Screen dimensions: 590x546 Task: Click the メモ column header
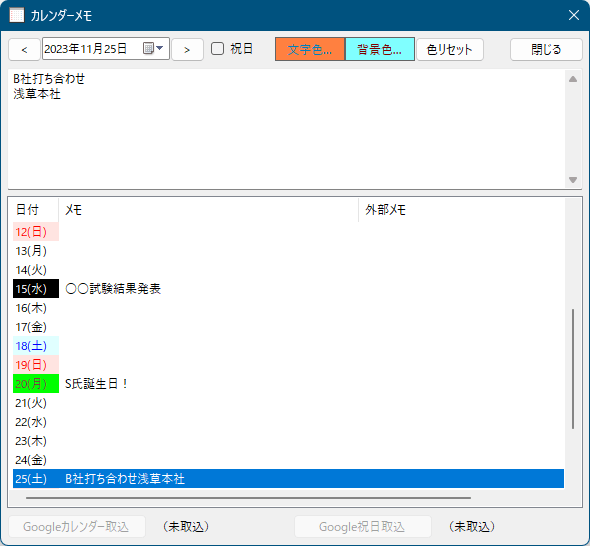[208, 210]
